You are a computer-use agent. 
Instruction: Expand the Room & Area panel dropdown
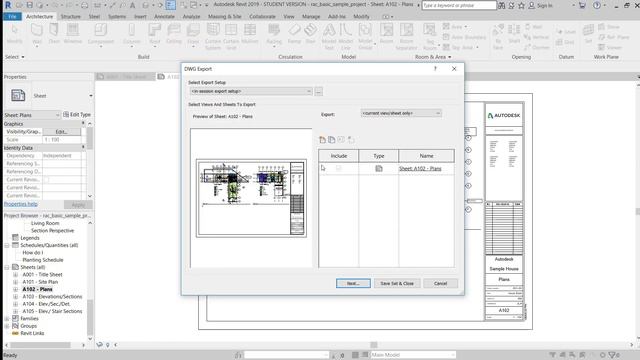(433, 57)
